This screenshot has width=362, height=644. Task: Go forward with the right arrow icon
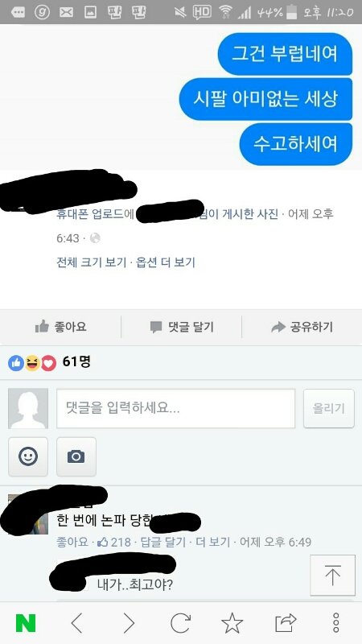129,623
